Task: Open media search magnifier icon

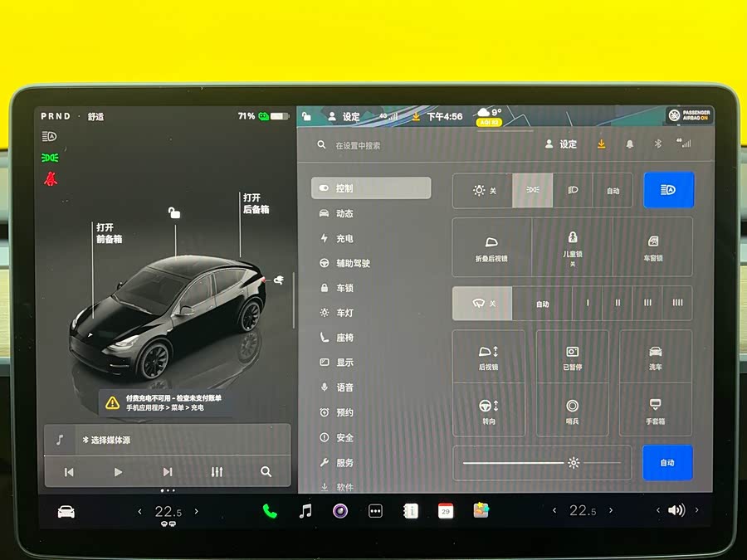Action: coord(266,472)
